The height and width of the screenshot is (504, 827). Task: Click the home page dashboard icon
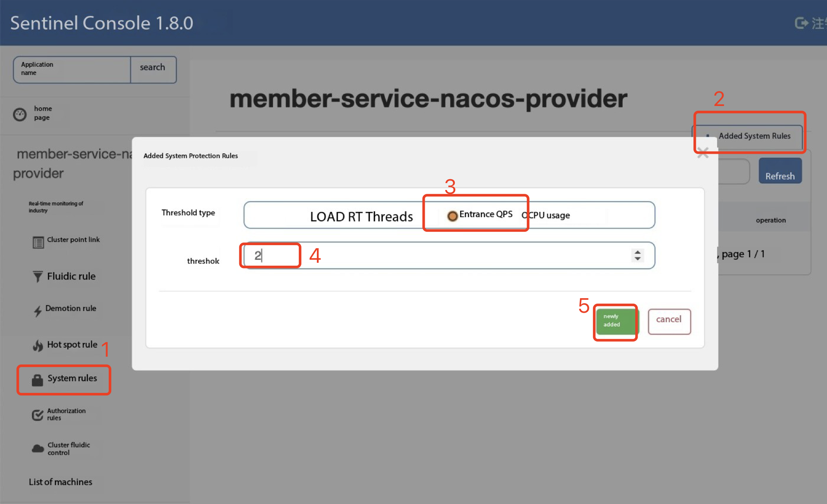20,114
